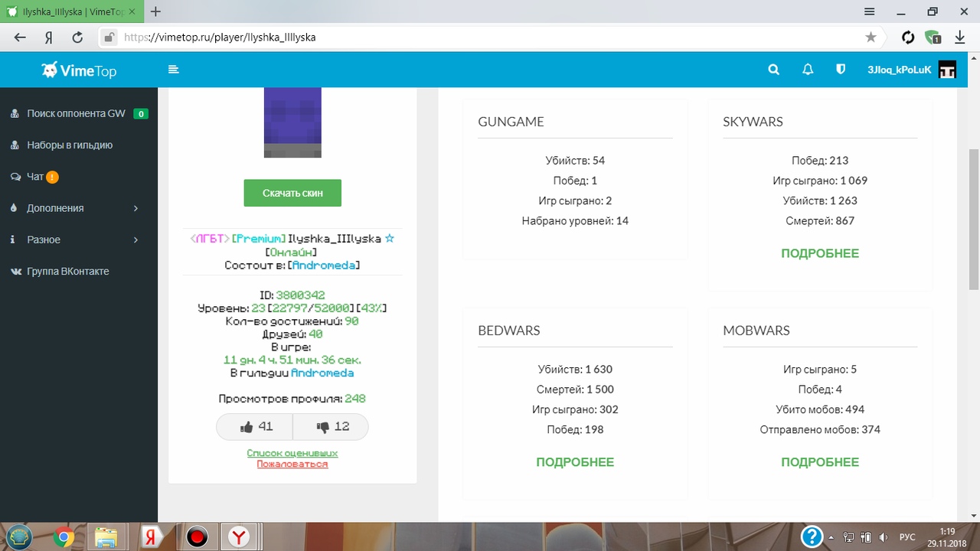Open browser downloads arrow icon
The width and height of the screenshot is (980, 551).
coord(959,37)
